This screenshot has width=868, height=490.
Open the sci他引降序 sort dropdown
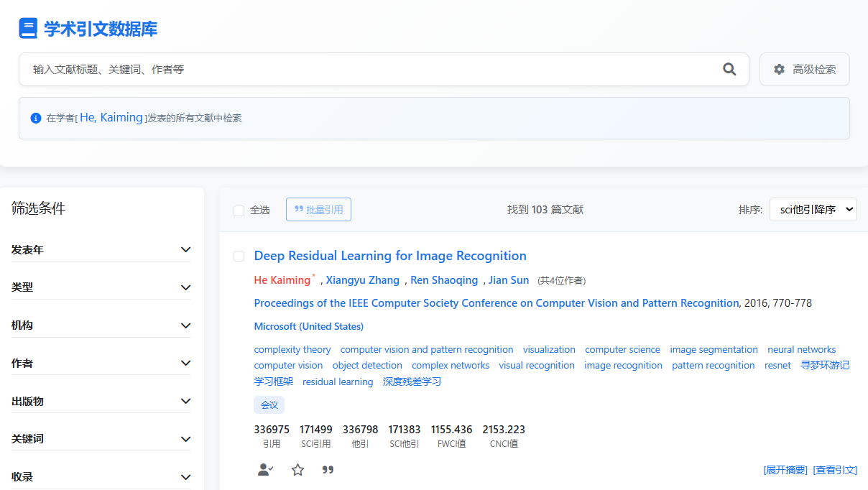(813, 210)
